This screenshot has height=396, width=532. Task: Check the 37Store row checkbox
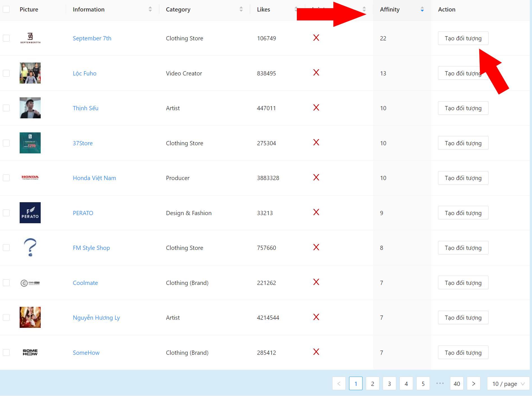[x=6, y=143]
